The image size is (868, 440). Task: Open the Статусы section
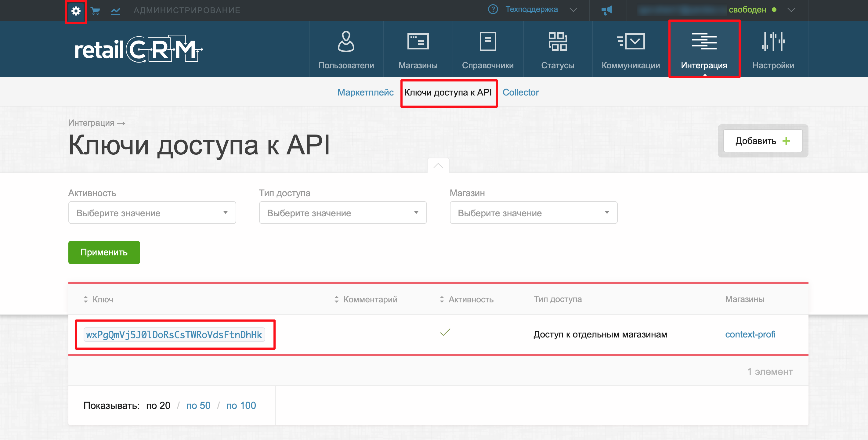(x=557, y=49)
